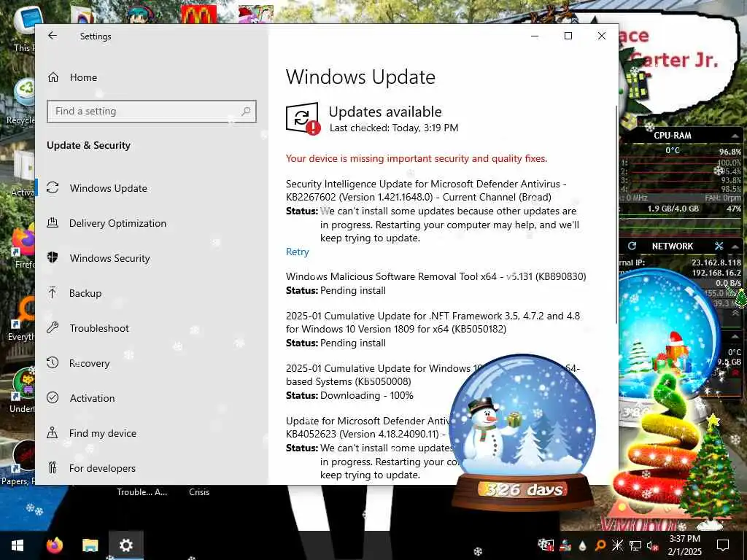Click the Retry link under Defender update
The height and width of the screenshot is (560, 747).
[298, 252]
